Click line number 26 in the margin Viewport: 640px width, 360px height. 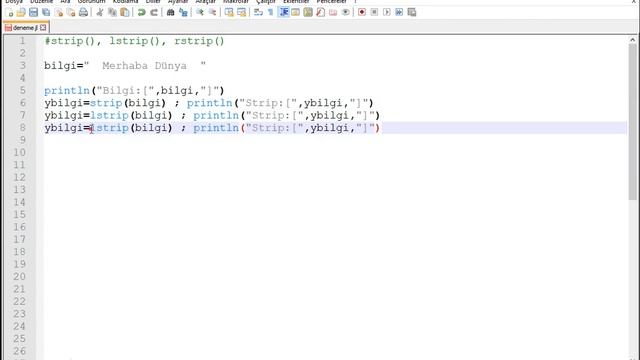(x=20, y=351)
